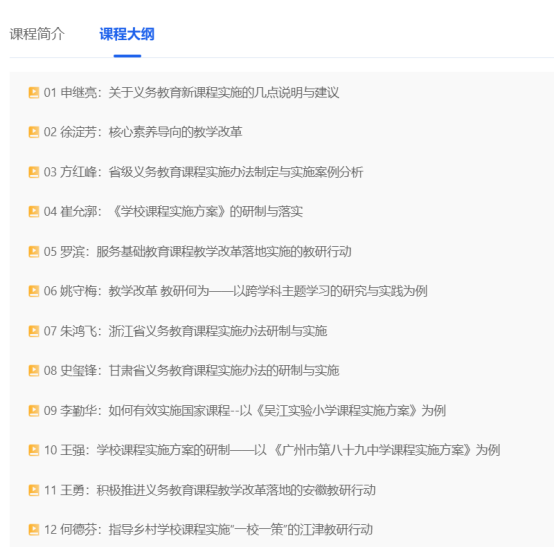
Task: Click video icon for lesson 07 朱鸿飞
Action: 34,331
